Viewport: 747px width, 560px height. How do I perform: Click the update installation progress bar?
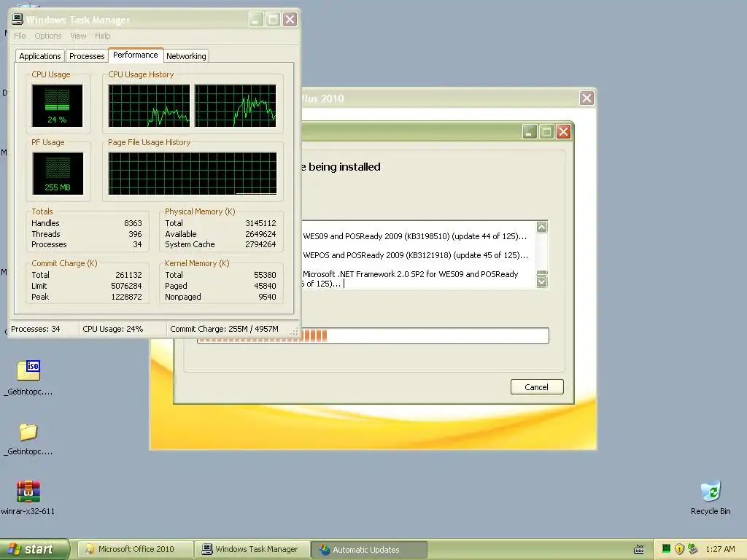tap(373, 335)
